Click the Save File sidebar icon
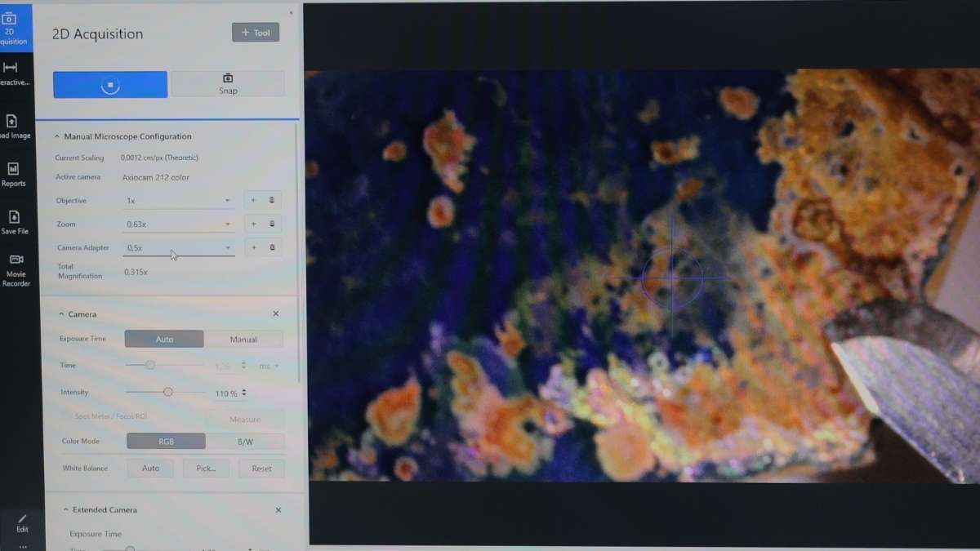Screen dimensions: 980x551 [15, 221]
